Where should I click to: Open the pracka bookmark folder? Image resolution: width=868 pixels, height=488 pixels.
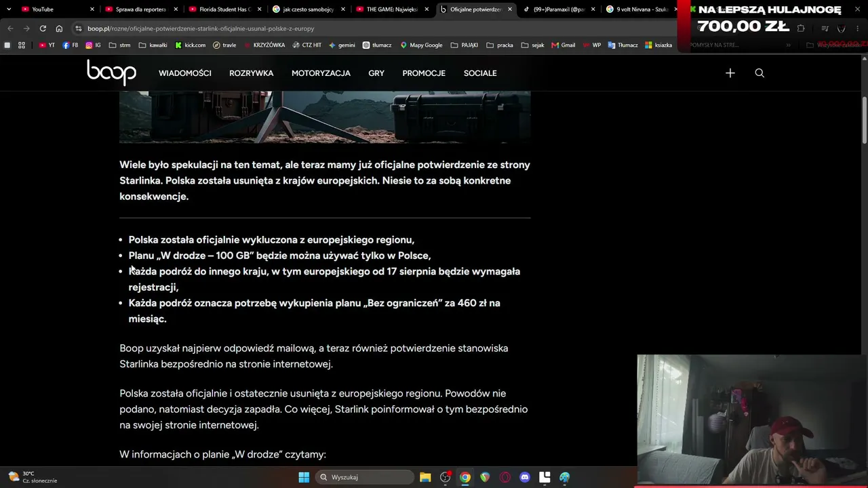(x=500, y=45)
